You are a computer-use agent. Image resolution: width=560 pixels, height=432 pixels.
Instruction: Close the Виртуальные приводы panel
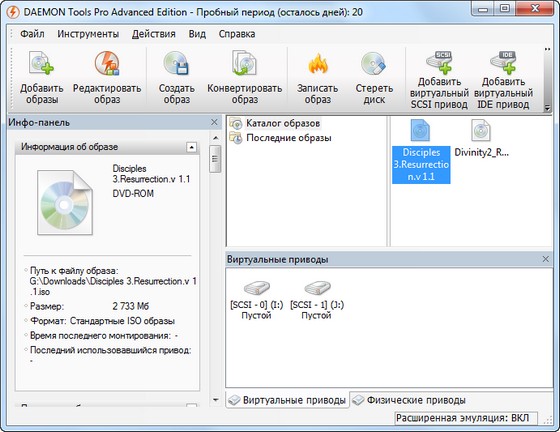(546, 259)
